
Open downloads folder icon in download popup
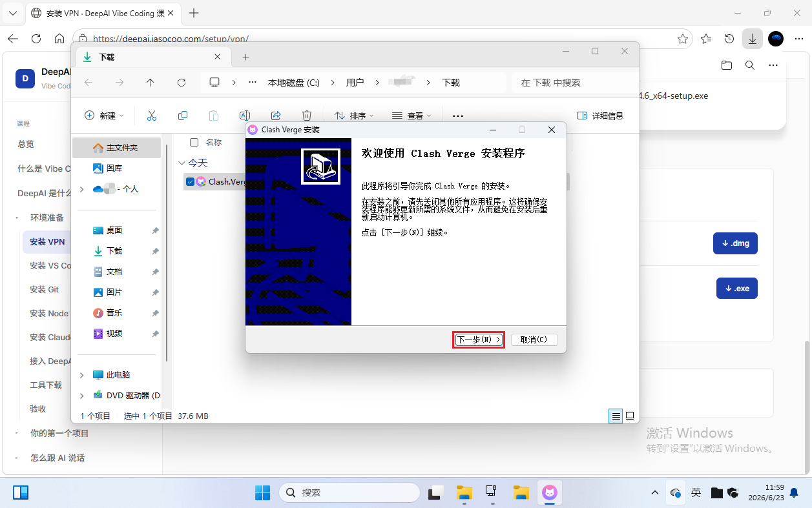pyautogui.click(x=727, y=65)
